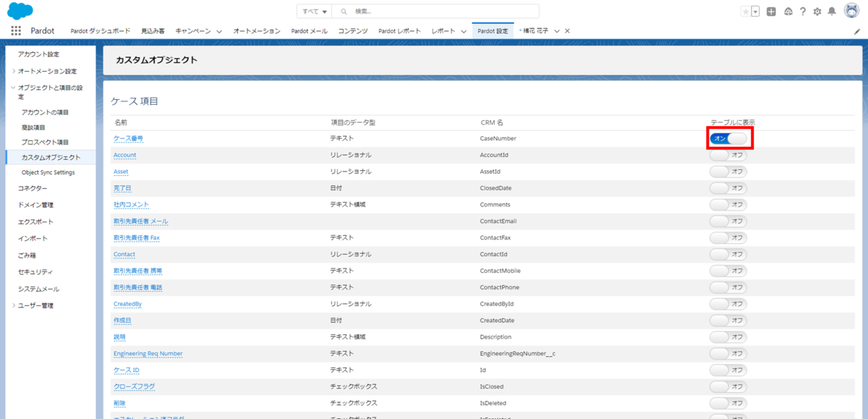Open the global actions plus icon
The height and width of the screenshot is (419, 868).
pyautogui.click(x=772, y=12)
